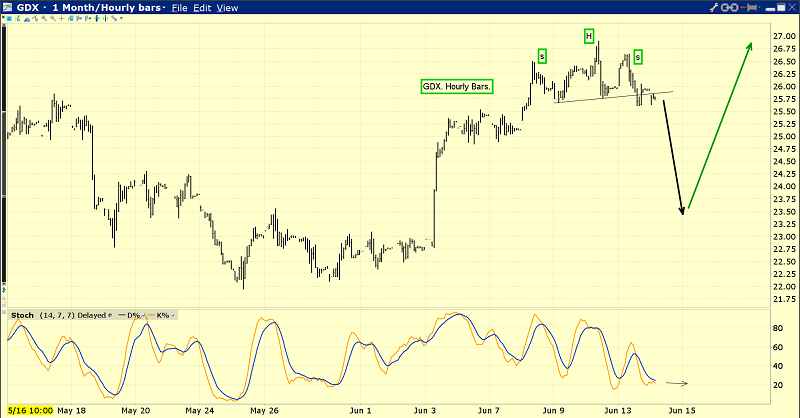800x418 pixels.
Task: Click the May 24 date axis label
Action: pyautogui.click(x=200, y=410)
